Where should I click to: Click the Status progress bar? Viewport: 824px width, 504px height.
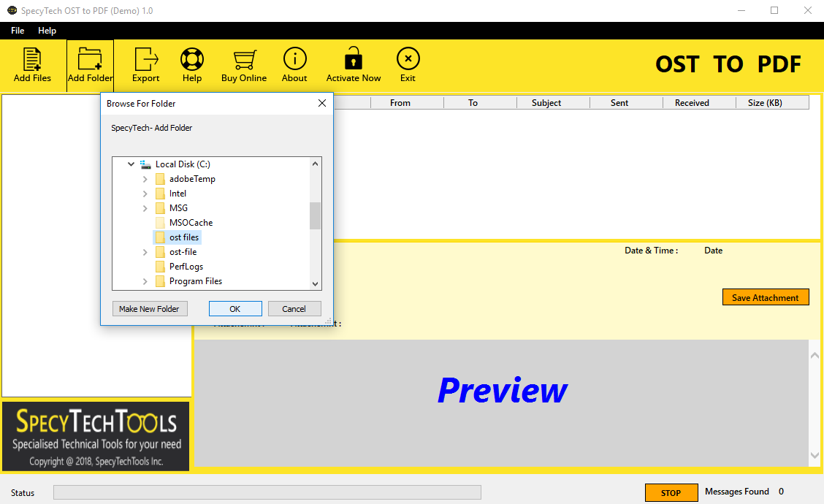point(267,492)
